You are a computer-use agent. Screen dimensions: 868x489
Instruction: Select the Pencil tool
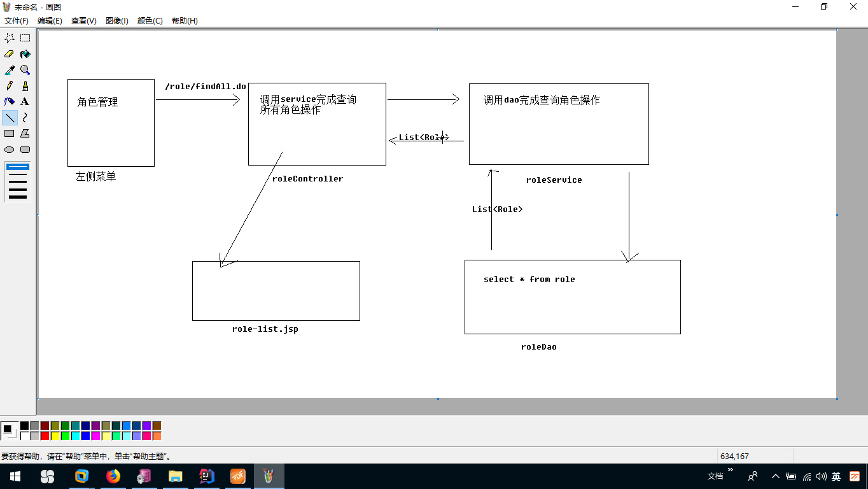[x=9, y=85]
